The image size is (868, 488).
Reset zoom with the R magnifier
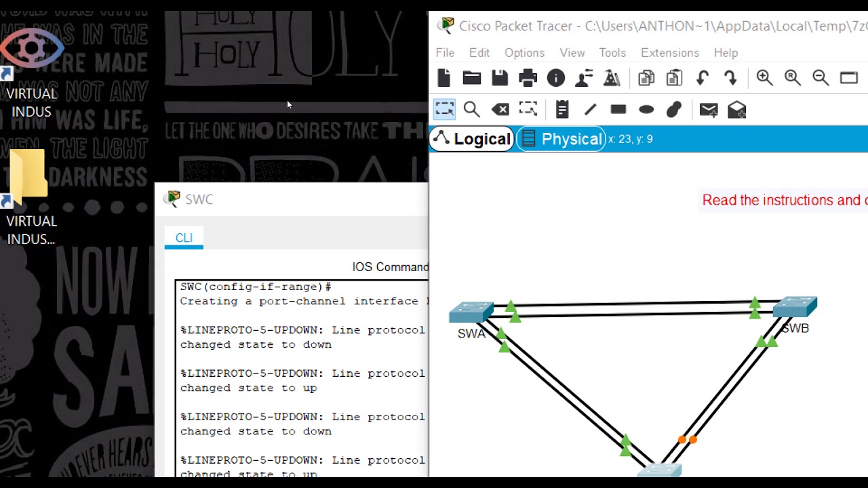click(x=793, y=78)
